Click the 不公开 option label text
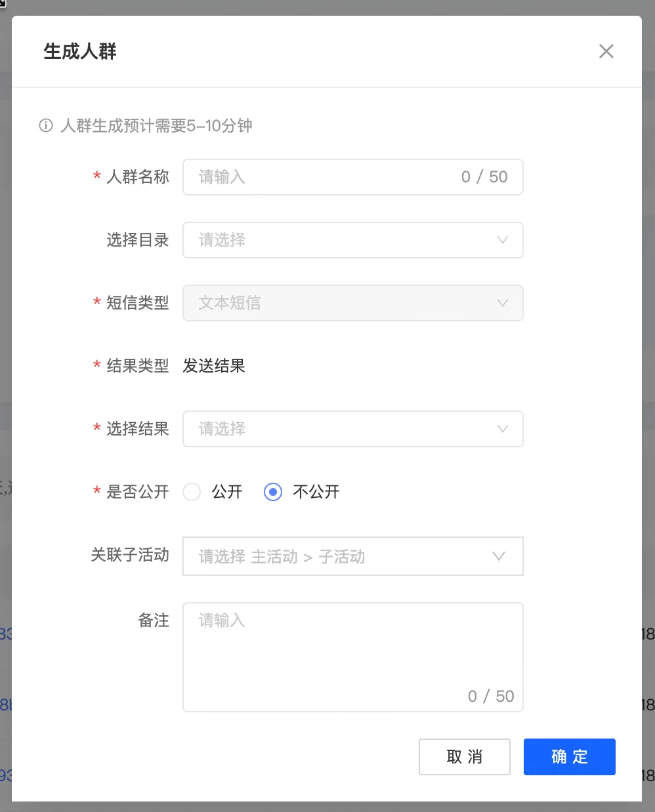The image size is (655, 812). tap(316, 492)
